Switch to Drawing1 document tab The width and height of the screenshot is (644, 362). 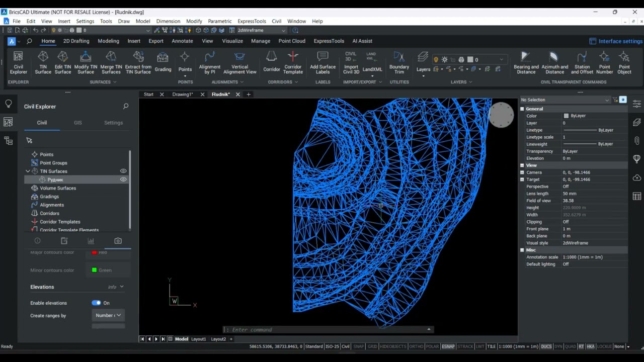click(x=182, y=95)
